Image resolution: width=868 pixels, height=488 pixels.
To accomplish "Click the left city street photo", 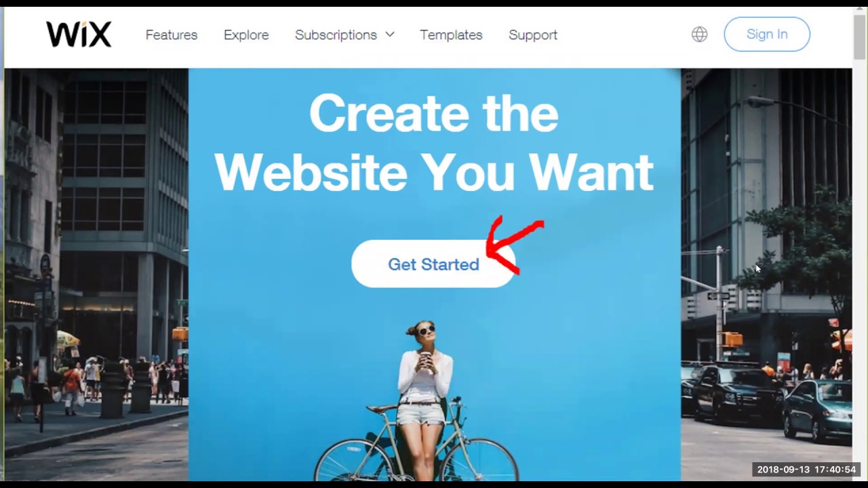I will click(96, 274).
